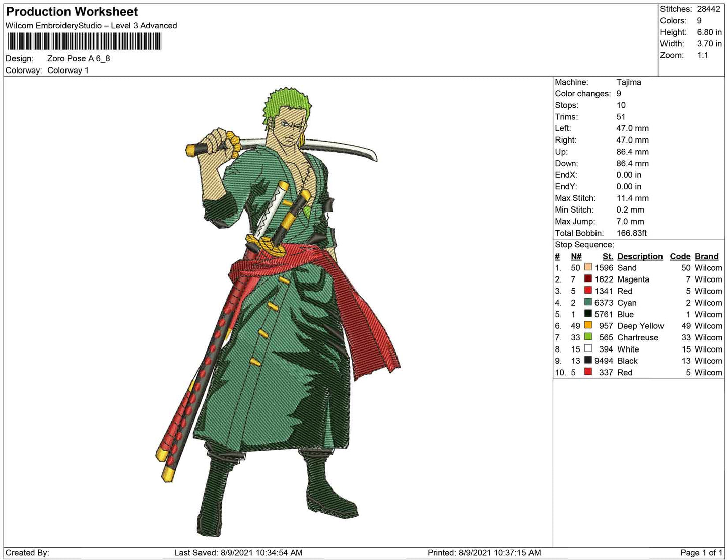Click the "Stops:" label
Screen dimensions: 728x560
[x=567, y=105]
